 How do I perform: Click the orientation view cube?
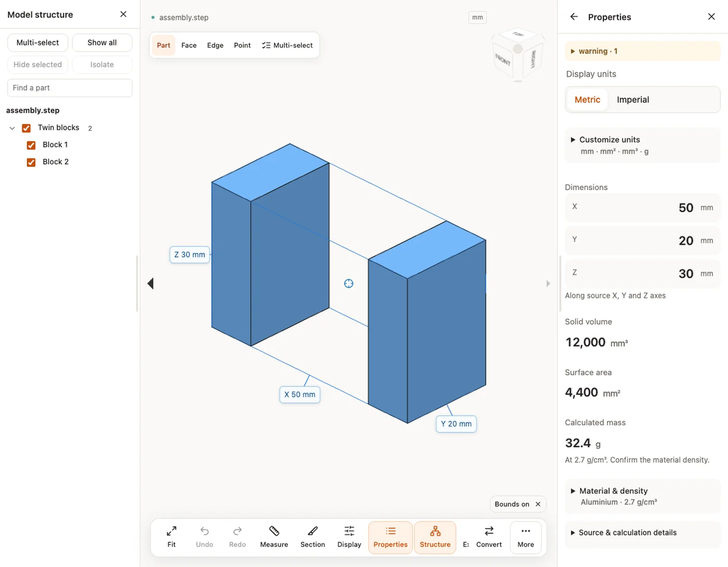(x=518, y=55)
